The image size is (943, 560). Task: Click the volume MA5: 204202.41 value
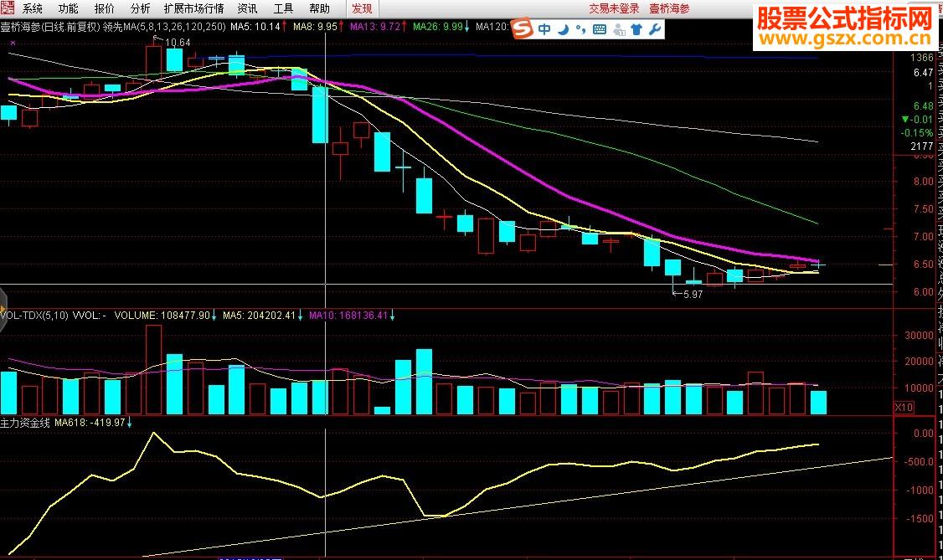[260, 316]
